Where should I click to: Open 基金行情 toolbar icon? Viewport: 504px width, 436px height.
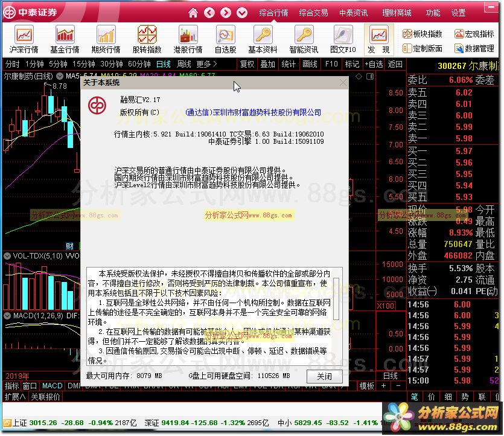65,39
